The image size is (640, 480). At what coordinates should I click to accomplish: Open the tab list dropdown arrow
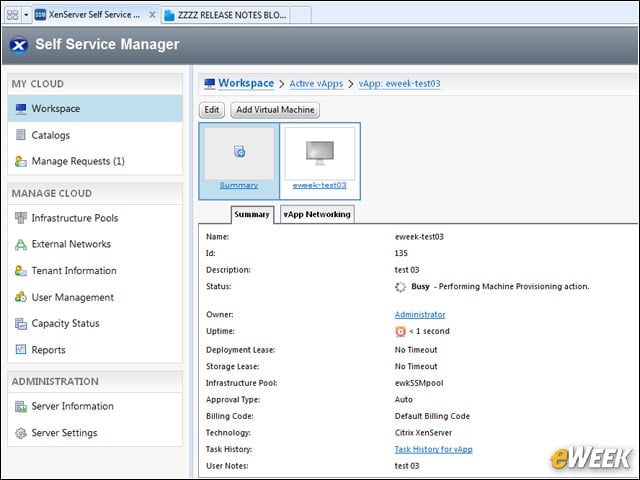[26, 15]
